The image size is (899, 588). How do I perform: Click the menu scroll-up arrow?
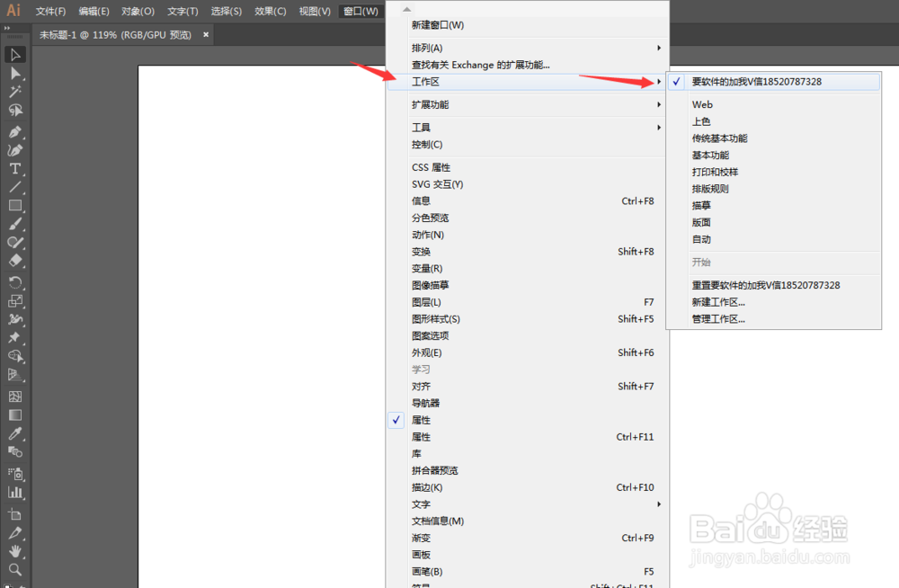click(x=406, y=9)
